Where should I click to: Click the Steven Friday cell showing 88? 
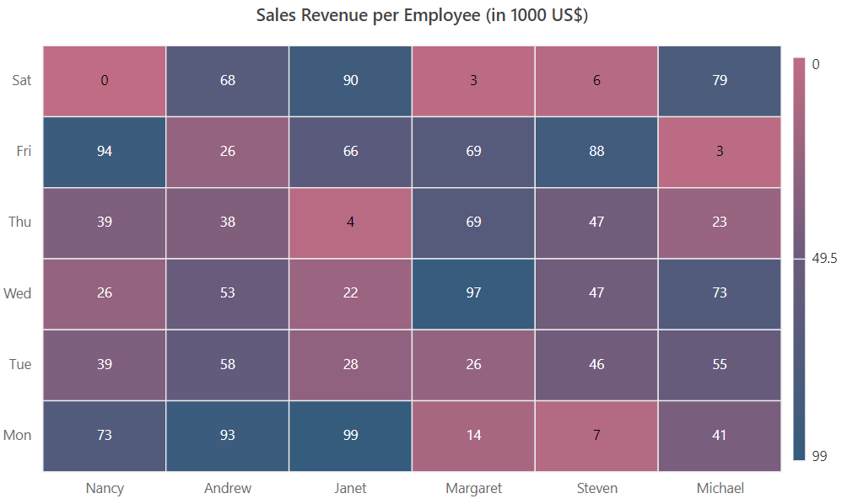coord(596,152)
